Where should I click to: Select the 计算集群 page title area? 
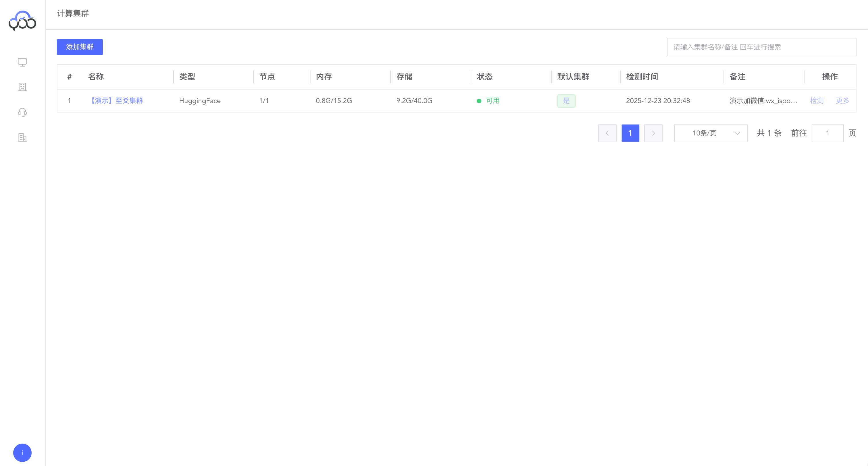73,14
